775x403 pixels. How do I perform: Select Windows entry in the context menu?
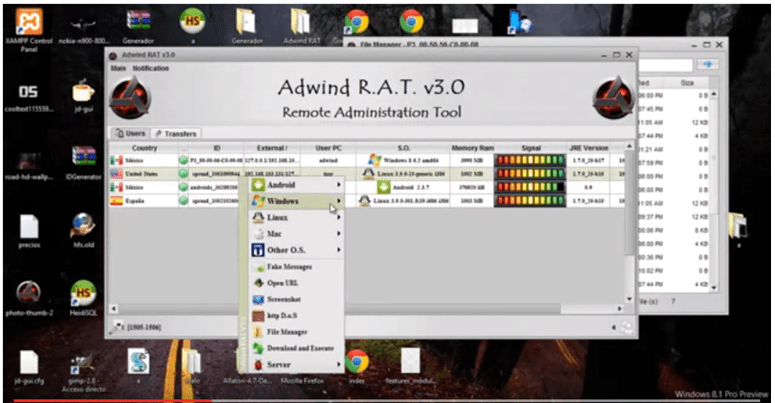[x=296, y=201]
